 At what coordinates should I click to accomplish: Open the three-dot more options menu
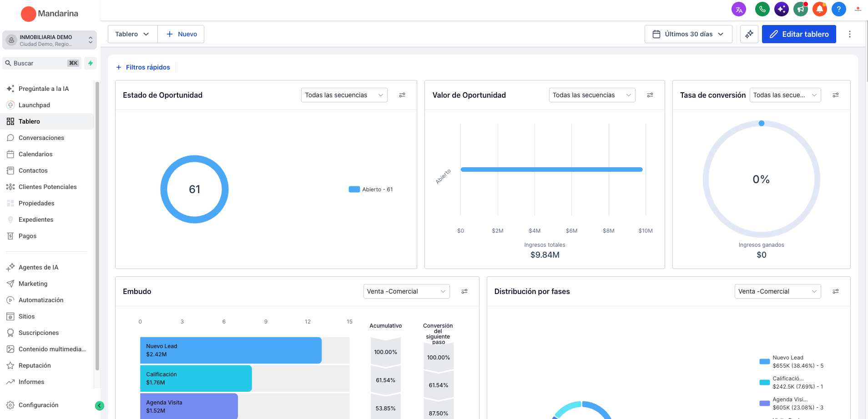(x=850, y=34)
